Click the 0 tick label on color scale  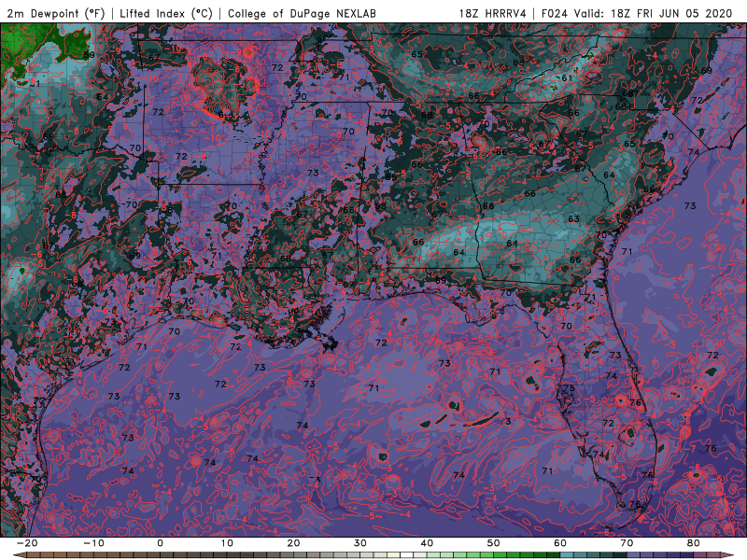(x=160, y=543)
